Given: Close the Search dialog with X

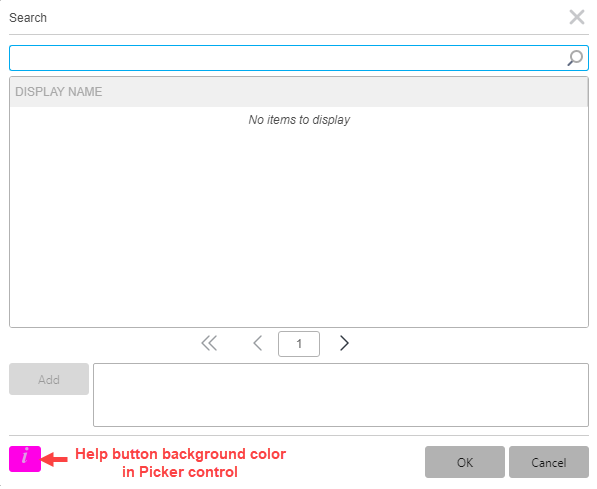Looking at the screenshot, I should click(577, 17).
